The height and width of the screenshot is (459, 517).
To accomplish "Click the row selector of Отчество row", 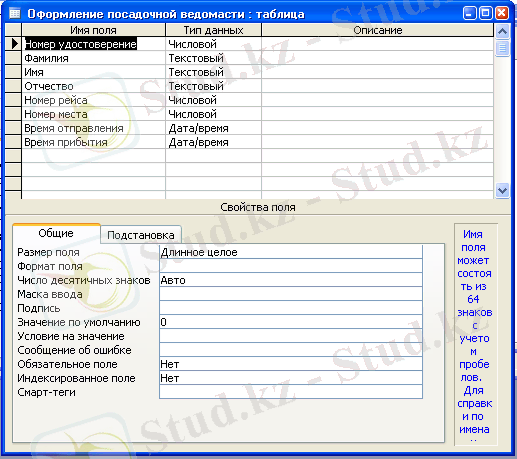I will coord(13,86).
